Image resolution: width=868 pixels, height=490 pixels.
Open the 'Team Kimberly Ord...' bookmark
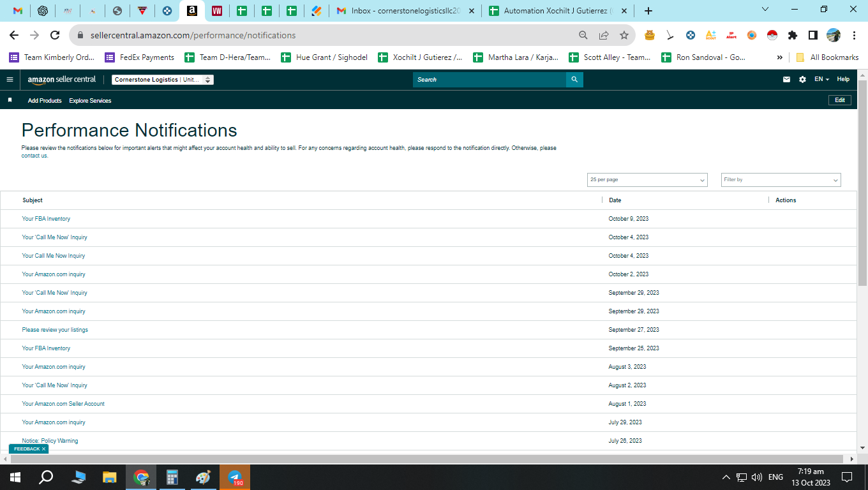coord(52,57)
